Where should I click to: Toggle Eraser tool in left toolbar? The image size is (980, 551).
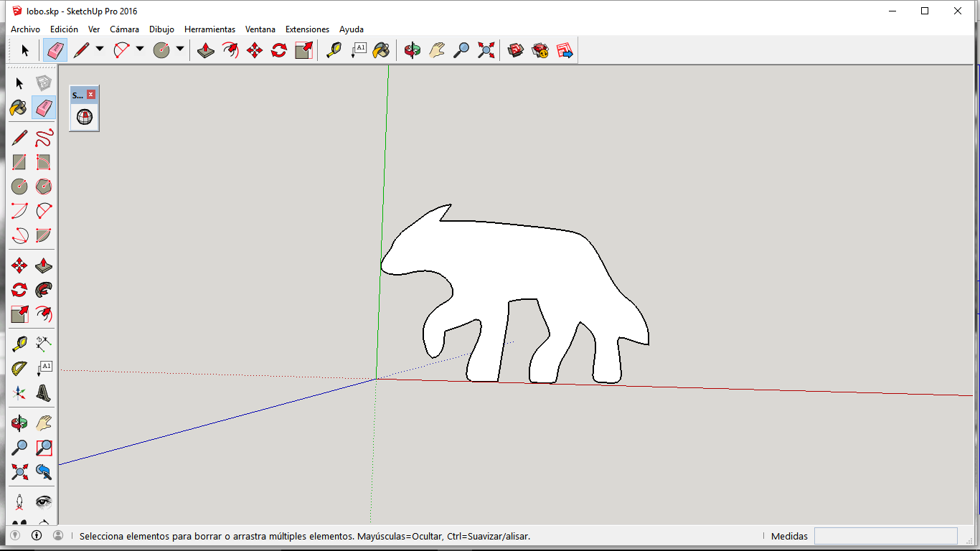pos(44,108)
